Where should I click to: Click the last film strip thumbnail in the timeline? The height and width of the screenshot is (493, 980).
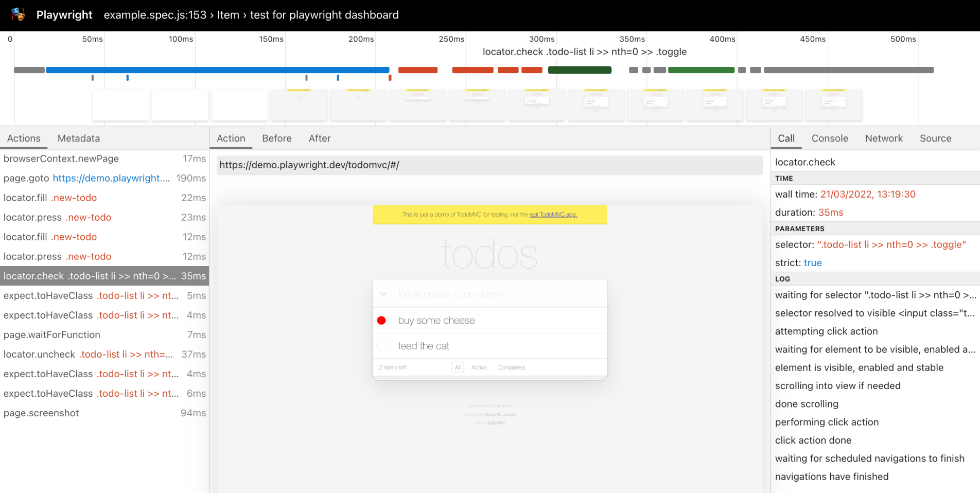(x=833, y=104)
